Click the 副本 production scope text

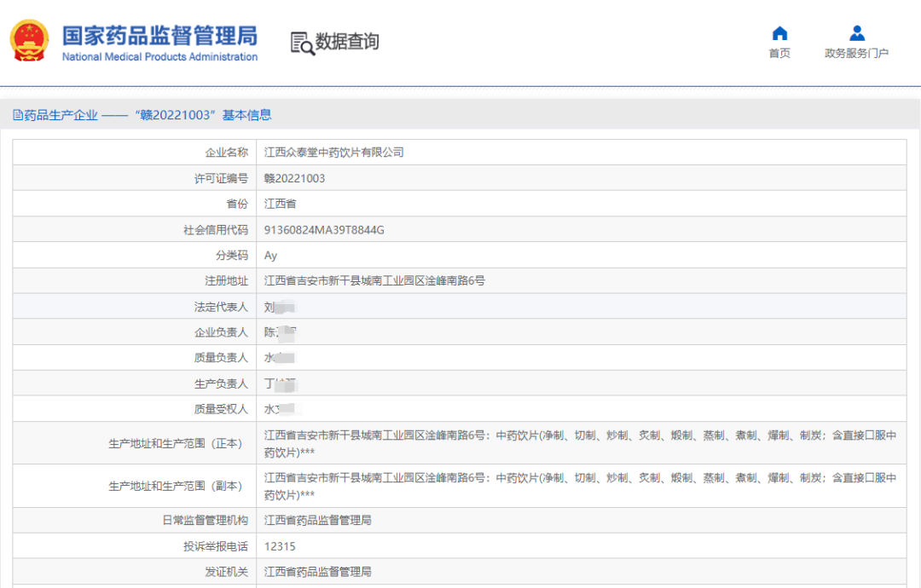click(x=580, y=487)
